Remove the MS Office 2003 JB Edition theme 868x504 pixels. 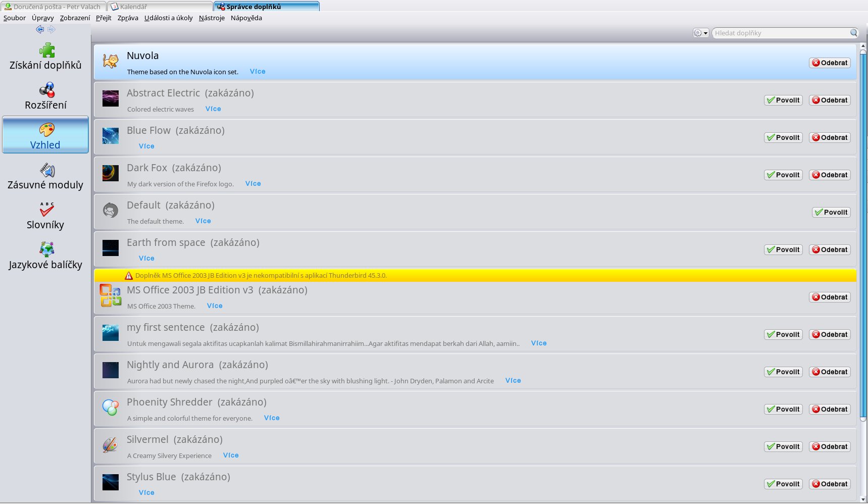pyautogui.click(x=830, y=297)
